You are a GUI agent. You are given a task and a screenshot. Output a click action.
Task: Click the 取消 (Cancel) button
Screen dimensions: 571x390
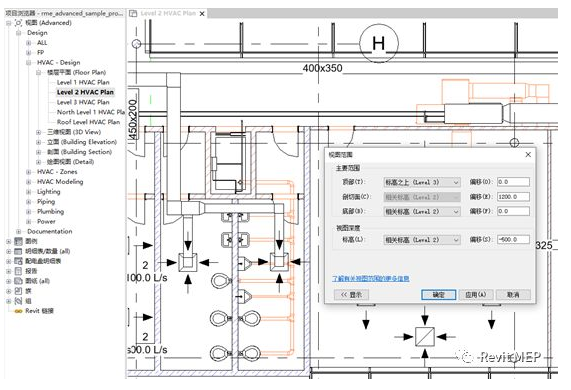513,295
